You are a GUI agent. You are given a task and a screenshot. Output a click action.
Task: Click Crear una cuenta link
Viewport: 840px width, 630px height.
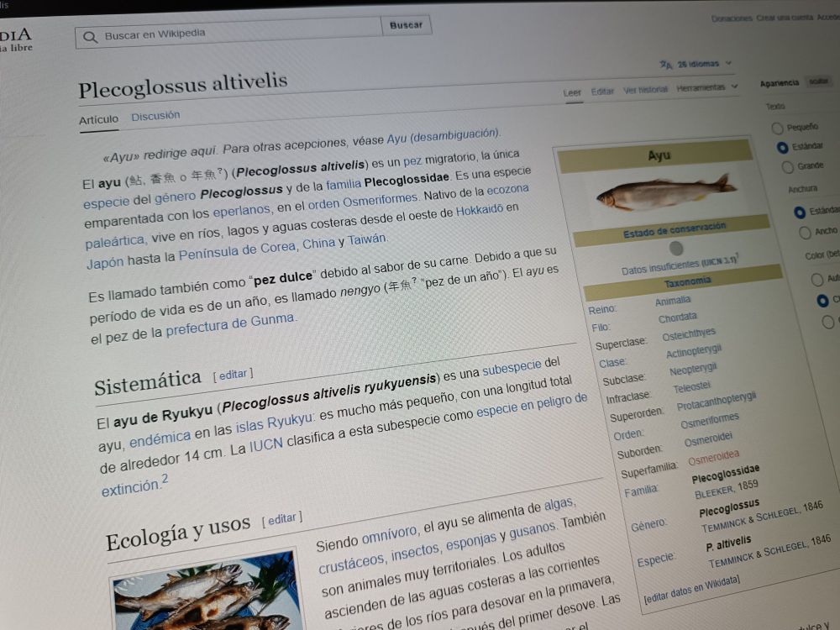[x=785, y=18]
